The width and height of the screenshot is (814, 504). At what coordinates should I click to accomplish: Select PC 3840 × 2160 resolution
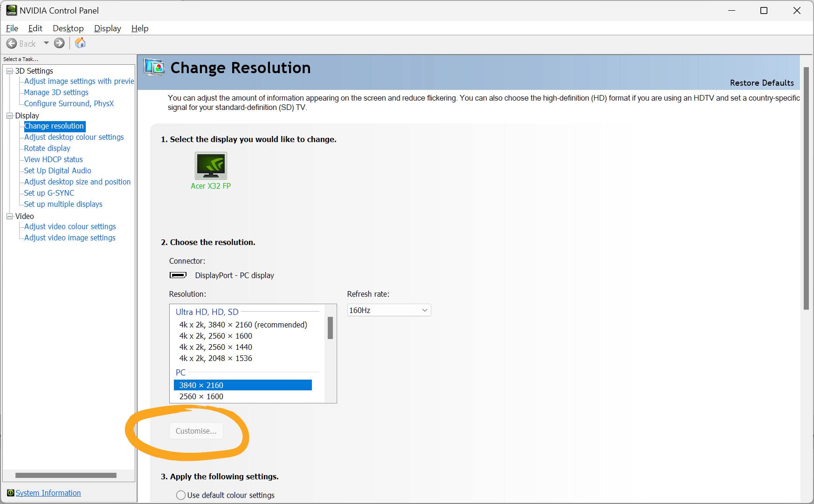[x=243, y=385]
